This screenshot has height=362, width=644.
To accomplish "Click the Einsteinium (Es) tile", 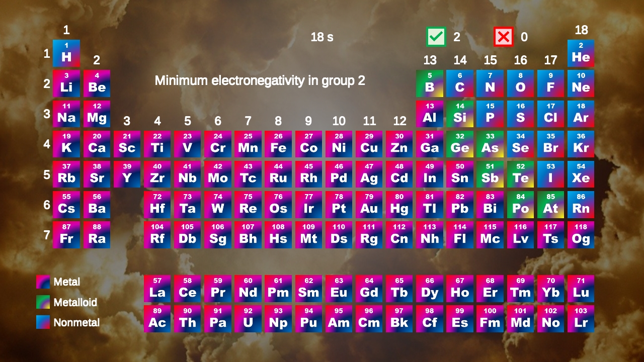I will coord(460,319).
